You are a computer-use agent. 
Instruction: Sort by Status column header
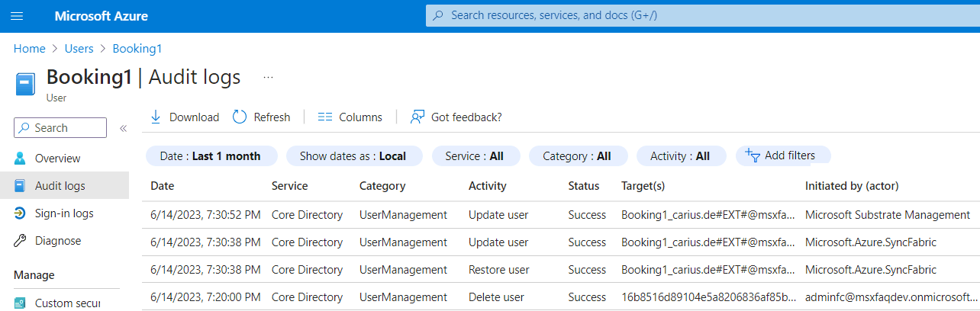point(584,185)
